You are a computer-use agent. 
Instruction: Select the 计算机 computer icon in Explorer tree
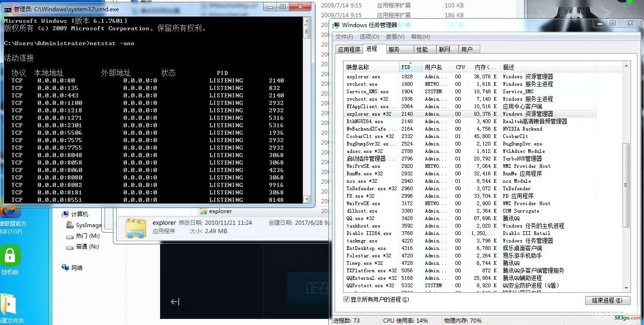tap(66, 214)
